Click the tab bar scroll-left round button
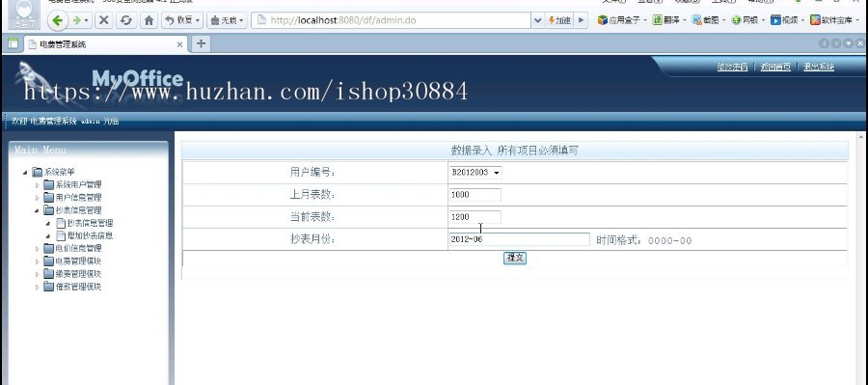The width and height of the screenshot is (868, 385). (824, 43)
